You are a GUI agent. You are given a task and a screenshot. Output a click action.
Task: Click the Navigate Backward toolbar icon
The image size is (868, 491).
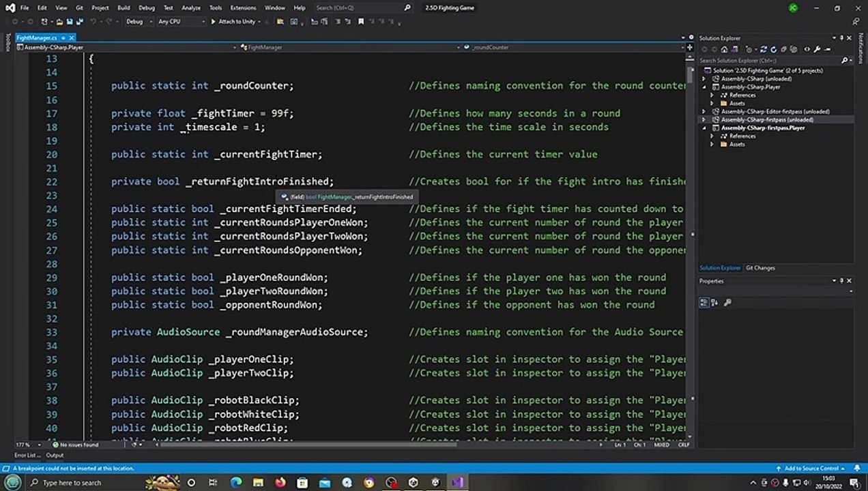pos(15,21)
